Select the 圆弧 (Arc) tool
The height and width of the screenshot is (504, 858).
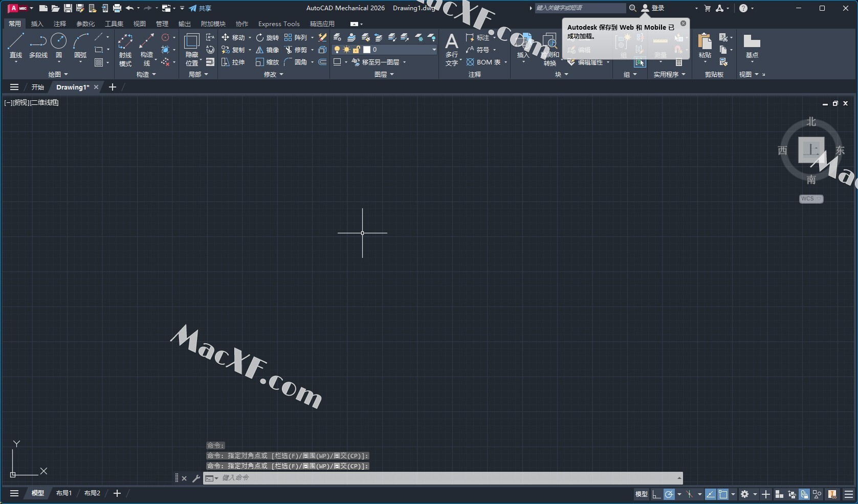[x=80, y=46]
